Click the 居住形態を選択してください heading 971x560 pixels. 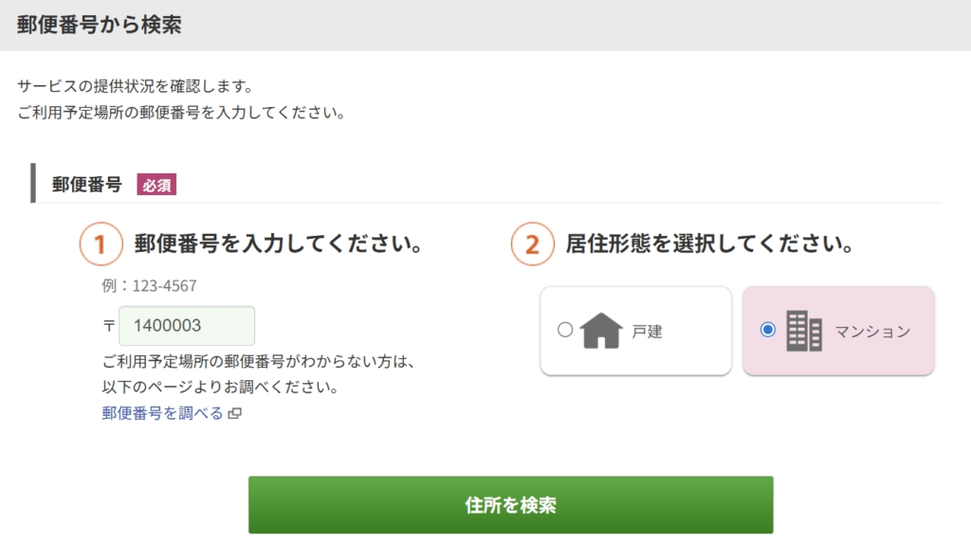tap(708, 244)
